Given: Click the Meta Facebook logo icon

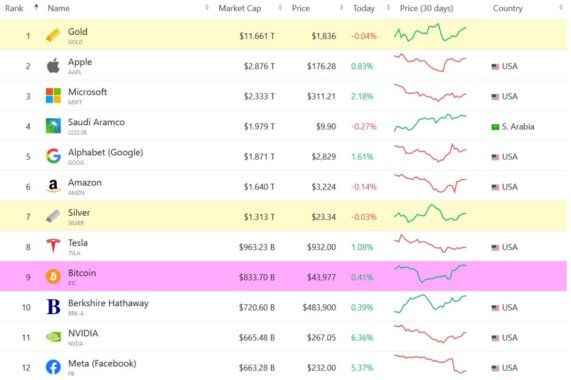Looking at the screenshot, I should point(53,367).
